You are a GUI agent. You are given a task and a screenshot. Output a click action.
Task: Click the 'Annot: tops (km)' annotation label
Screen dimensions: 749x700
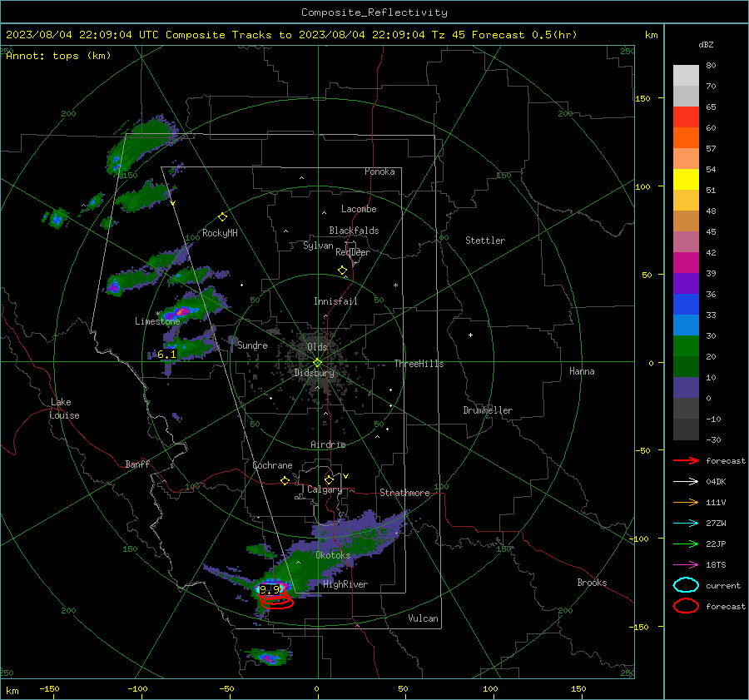[58, 56]
